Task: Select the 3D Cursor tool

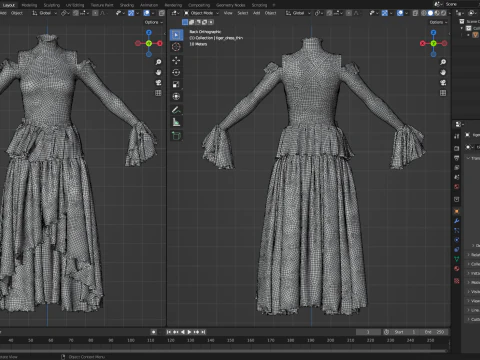Action: pos(176,47)
